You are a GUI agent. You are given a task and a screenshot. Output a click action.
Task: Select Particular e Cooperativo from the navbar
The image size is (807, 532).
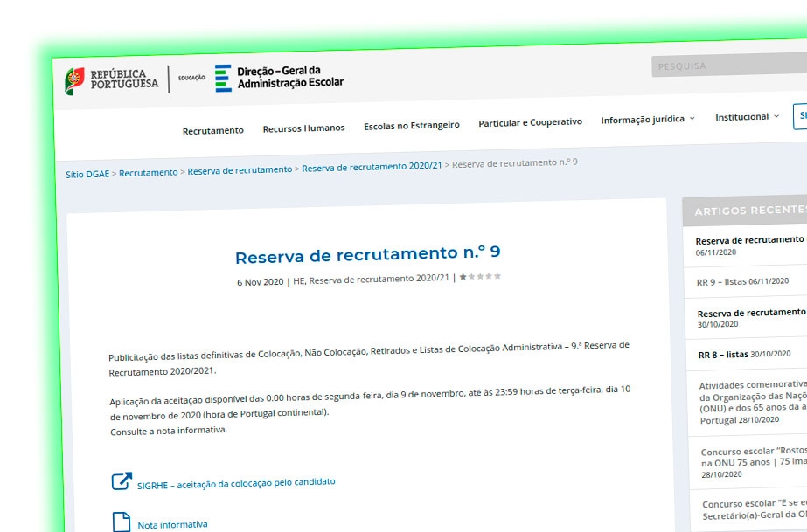coord(529,121)
